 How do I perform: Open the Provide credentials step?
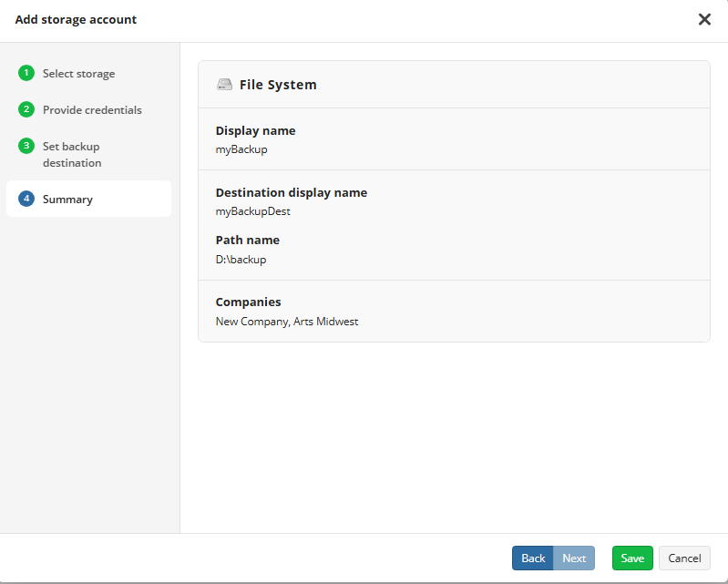92,110
